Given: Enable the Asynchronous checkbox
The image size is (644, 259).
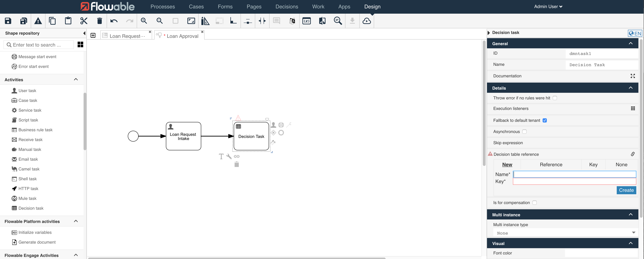Looking at the screenshot, I should [x=525, y=131].
